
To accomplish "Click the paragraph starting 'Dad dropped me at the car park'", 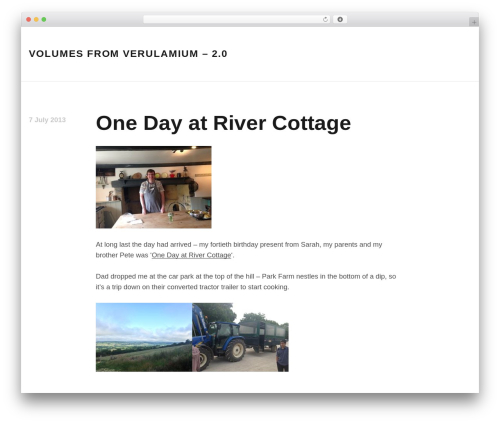I will pos(246,282).
